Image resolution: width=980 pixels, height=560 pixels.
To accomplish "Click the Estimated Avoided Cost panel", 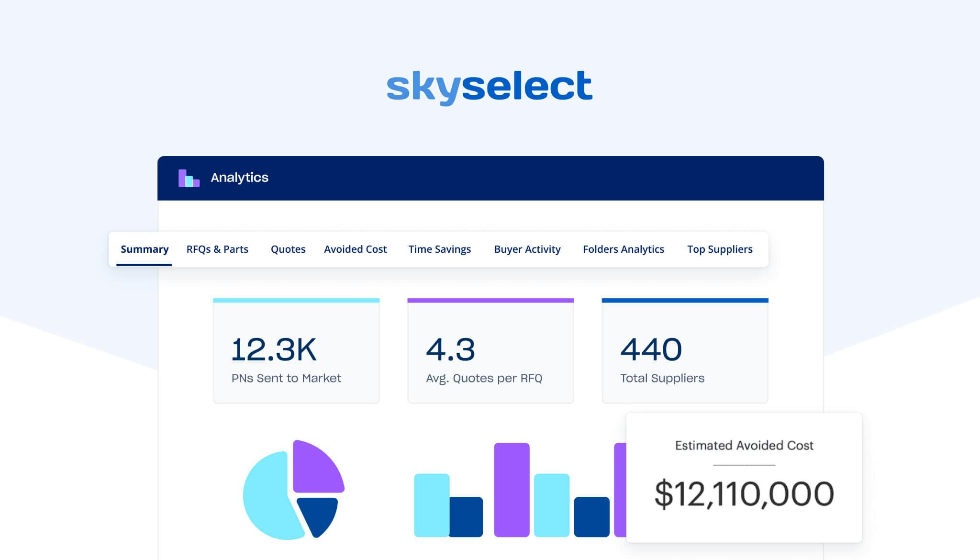I will [x=744, y=478].
